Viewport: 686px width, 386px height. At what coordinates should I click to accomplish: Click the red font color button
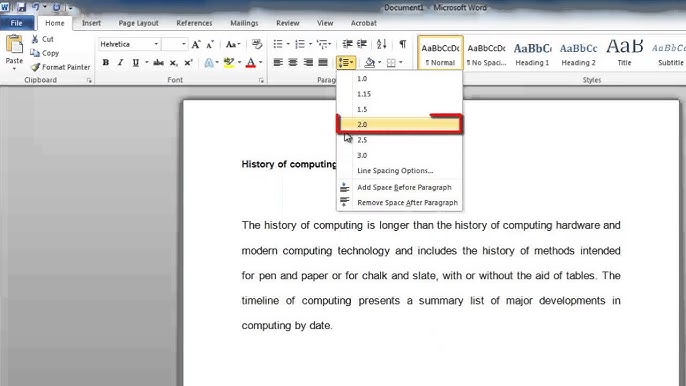pyautogui.click(x=251, y=63)
